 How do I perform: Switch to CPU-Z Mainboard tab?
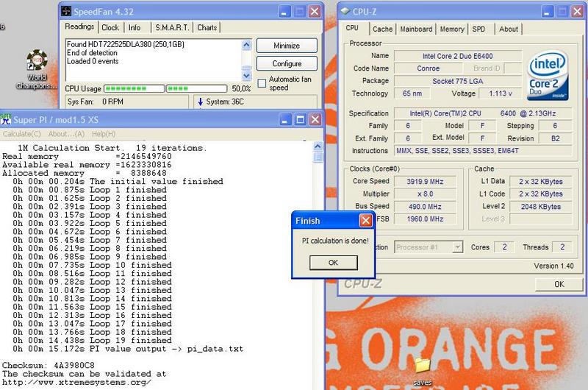(416, 29)
